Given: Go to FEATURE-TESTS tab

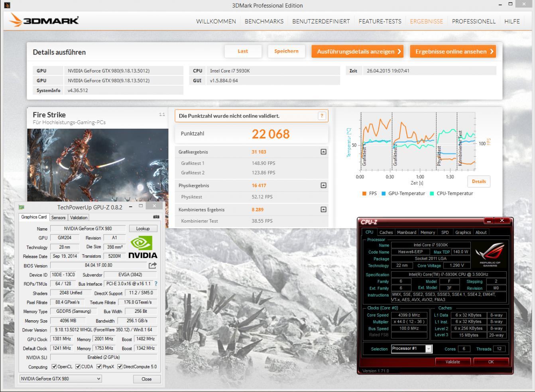Looking at the screenshot, I should pyautogui.click(x=380, y=22).
